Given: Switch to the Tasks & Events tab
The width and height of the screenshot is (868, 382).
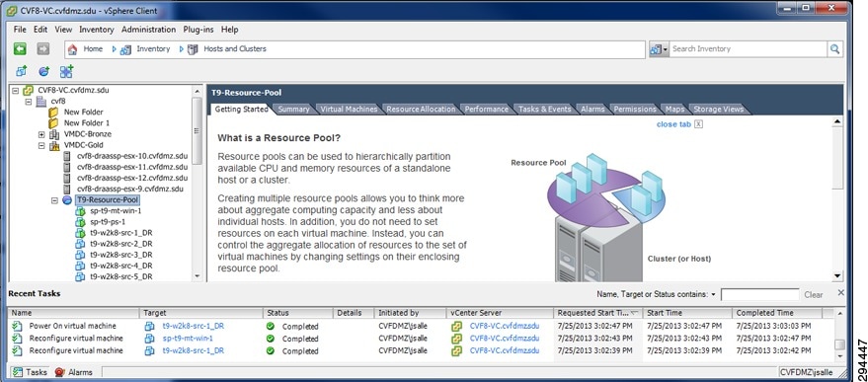Looking at the screenshot, I should click(x=544, y=109).
